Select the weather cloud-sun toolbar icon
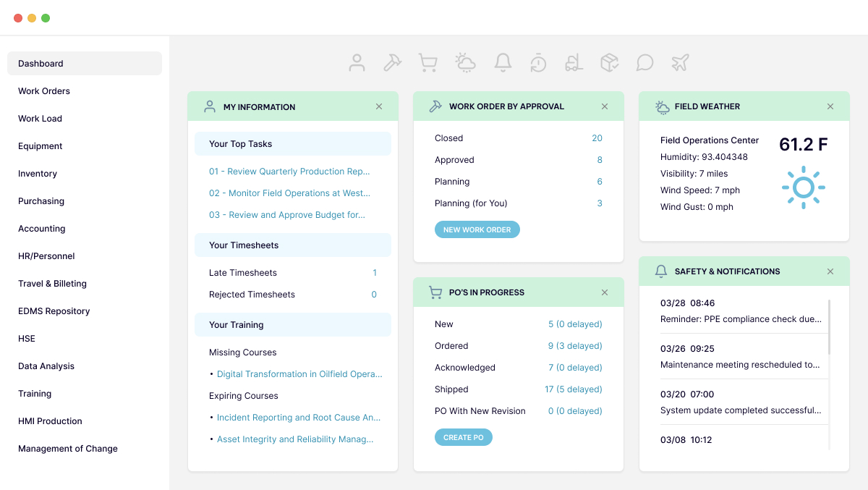The width and height of the screenshot is (868, 490). (x=465, y=63)
